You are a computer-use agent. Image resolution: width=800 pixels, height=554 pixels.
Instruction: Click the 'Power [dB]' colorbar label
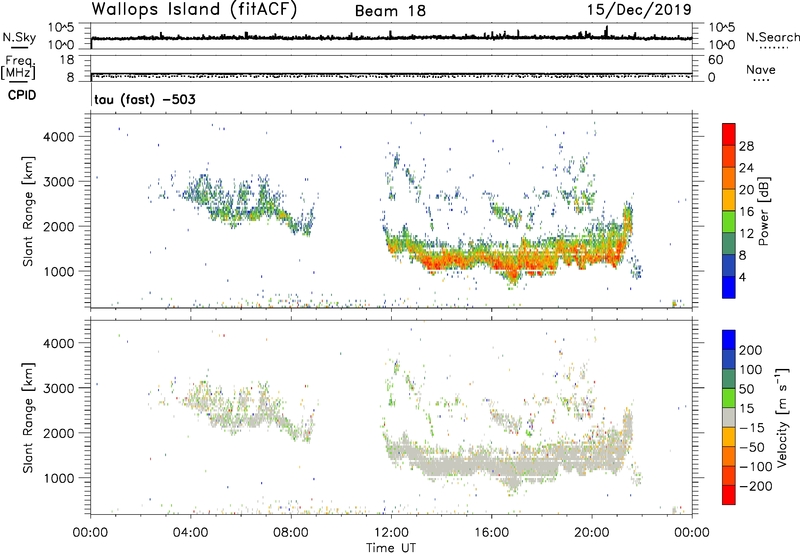pos(763,211)
